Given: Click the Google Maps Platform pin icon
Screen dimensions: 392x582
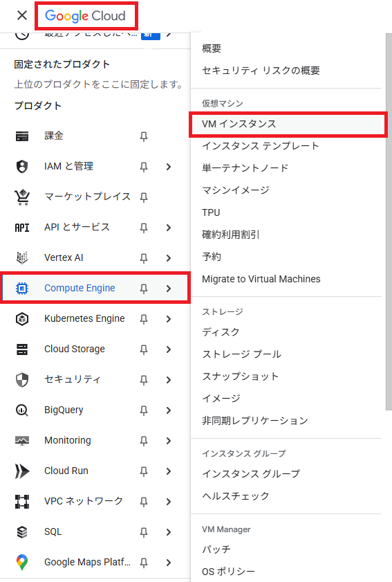Looking at the screenshot, I should pyautogui.click(x=22, y=563).
